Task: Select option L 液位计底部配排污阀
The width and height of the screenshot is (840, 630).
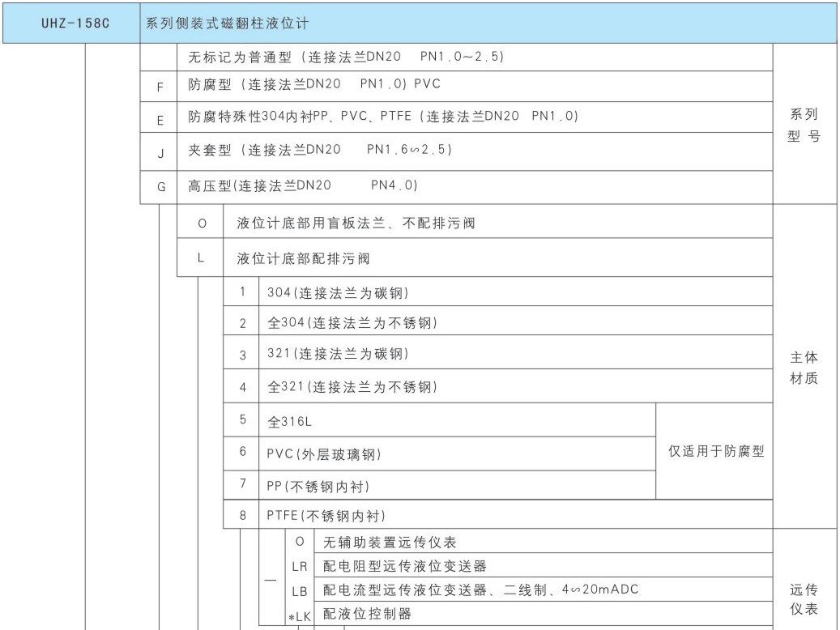Action: click(x=303, y=259)
